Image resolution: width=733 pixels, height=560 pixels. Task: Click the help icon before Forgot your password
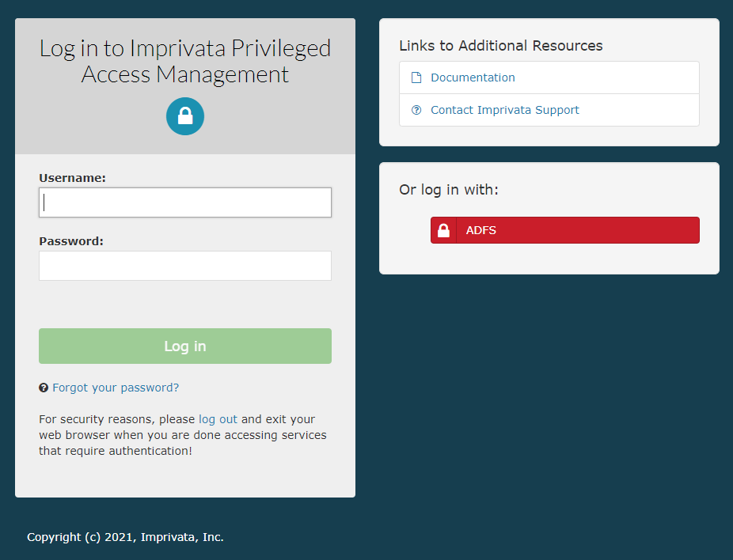[43, 388]
